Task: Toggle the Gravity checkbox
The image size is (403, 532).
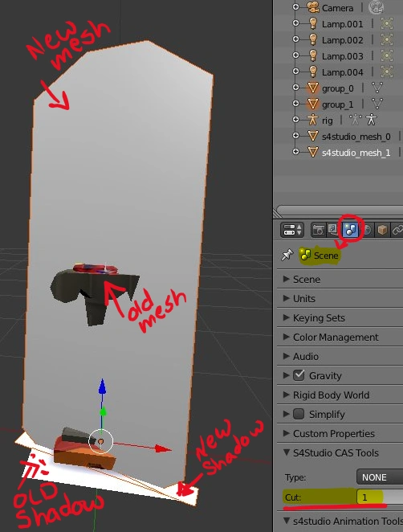Action: click(x=299, y=375)
